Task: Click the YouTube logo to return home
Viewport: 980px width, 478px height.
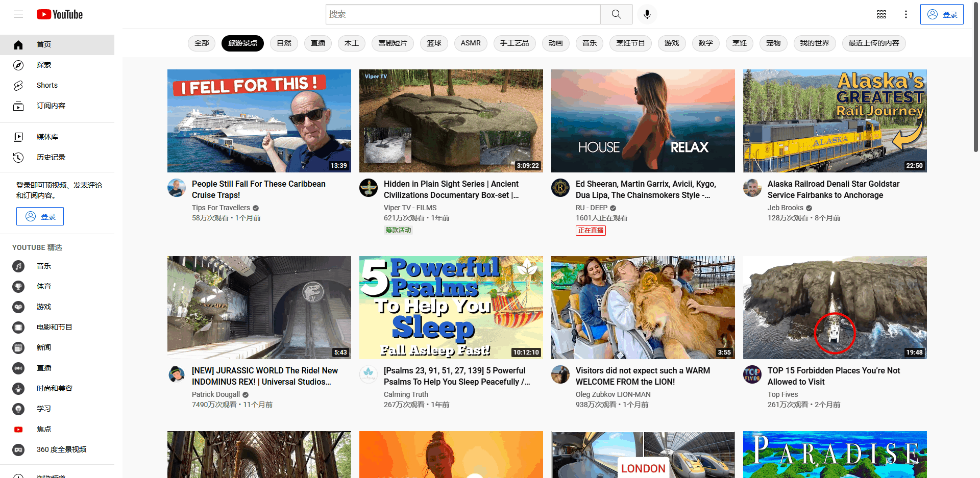Action: tap(59, 14)
